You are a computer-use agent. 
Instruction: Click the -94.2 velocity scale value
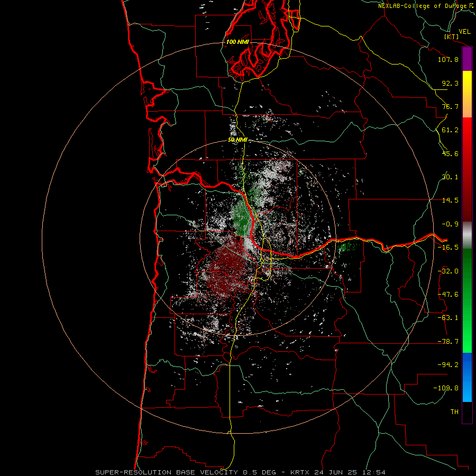coord(448,365)
